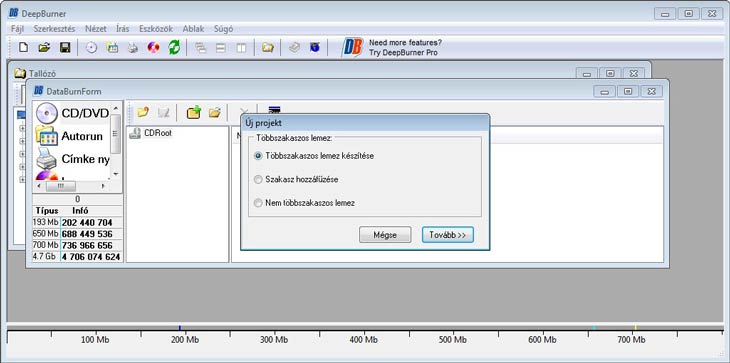Click the blue 193 Mb marker on size ruler

[180, 328]
